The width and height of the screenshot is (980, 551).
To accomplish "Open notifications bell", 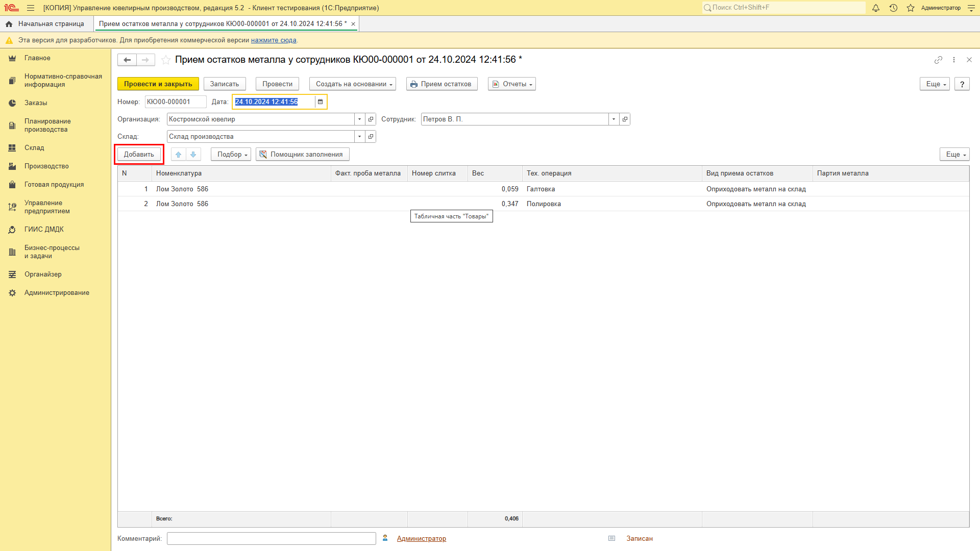I will [876, 8].
